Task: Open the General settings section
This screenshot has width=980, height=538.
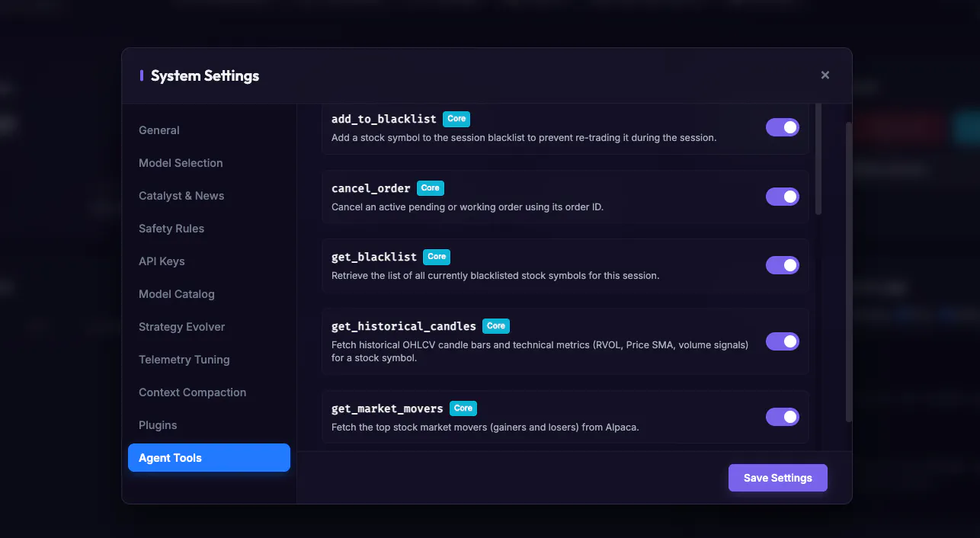Action: [x=209, y=130]
